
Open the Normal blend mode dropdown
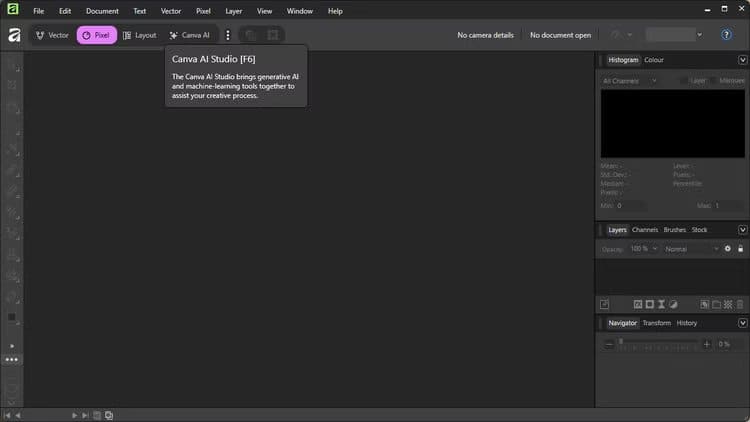[691, 249]
